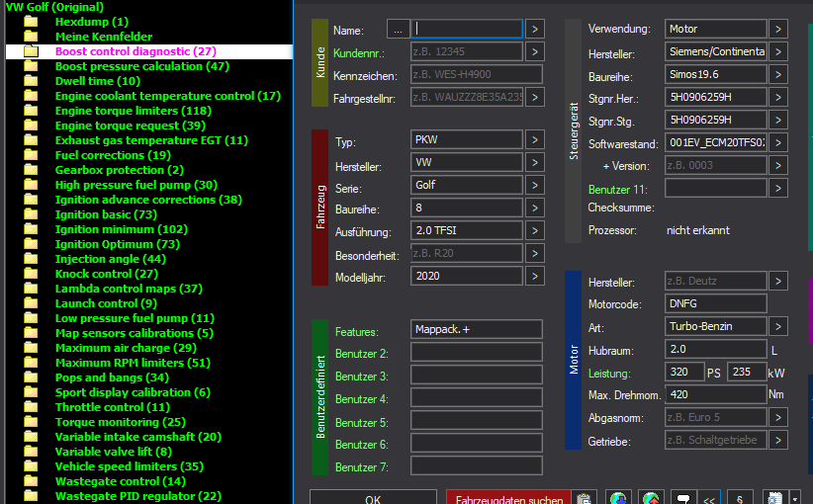Select Lambda control maps (37) folder
This screenshot has height=504, width=813.
click(129, 289)
